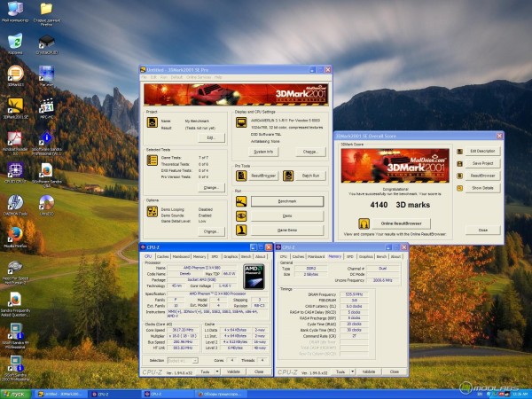Launch the DAEMON Tools desktop shortcut
The width and height of the screenshot is (532, 399).
click(x=15, y=203)
